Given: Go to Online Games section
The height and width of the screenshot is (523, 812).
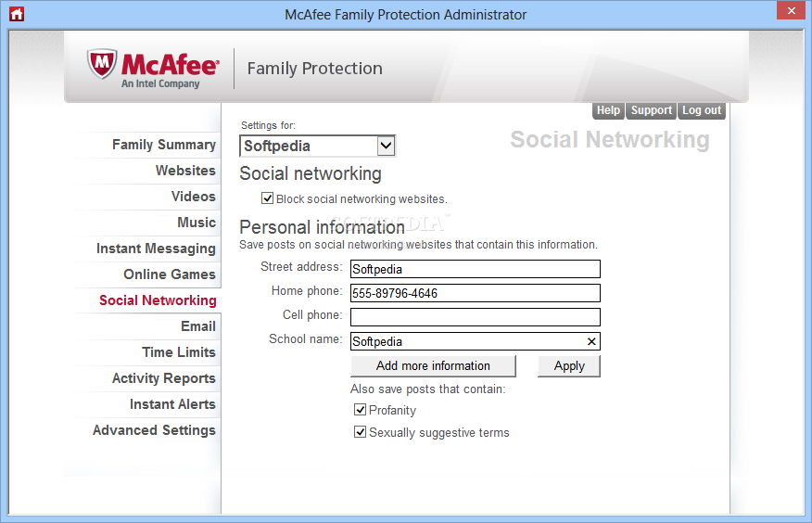Looking at the screenshot, I should point(170,274).
